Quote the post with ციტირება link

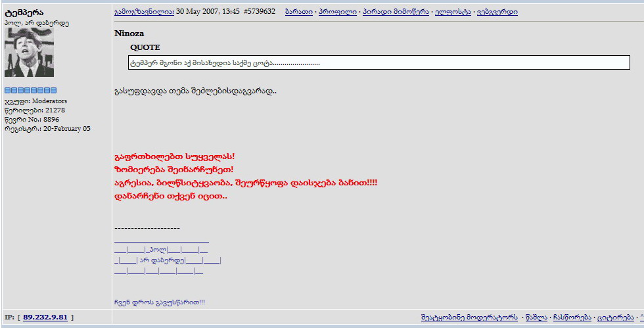(616, 317)
